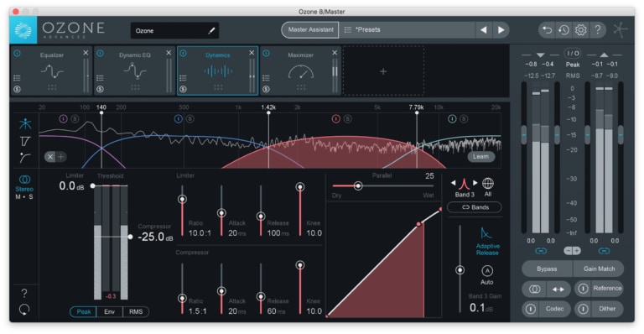Remove band with the X button

[50, 157]
